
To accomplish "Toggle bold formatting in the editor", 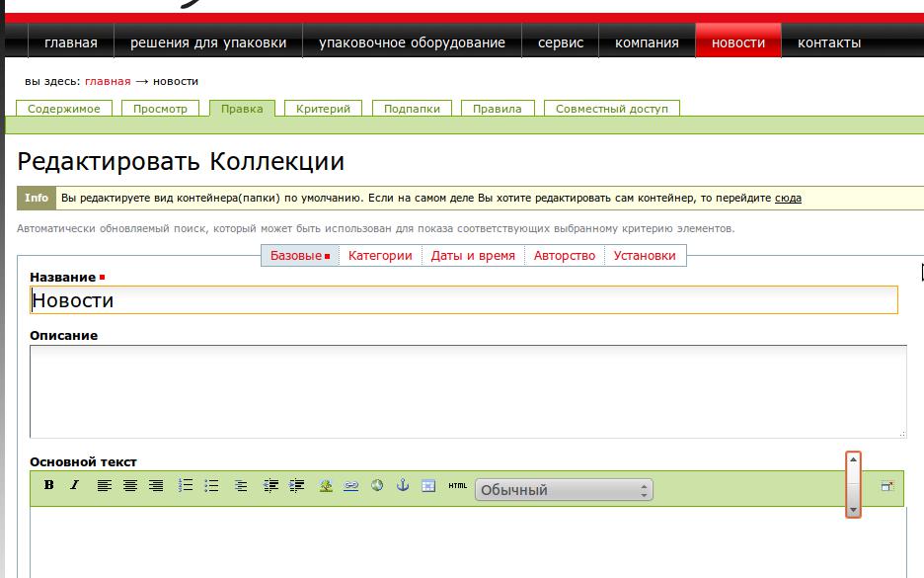I will coord(49,485).
